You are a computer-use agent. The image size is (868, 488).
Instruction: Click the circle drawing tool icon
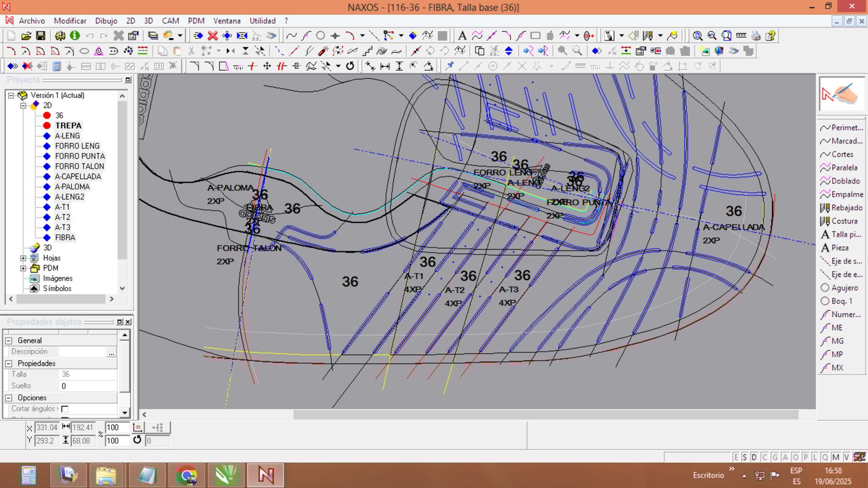321,36
